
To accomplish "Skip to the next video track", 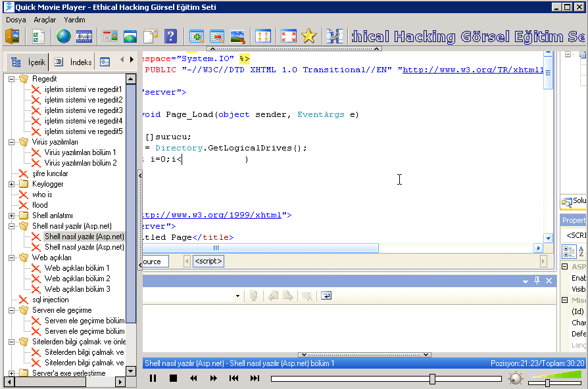I will pos(255,378).
